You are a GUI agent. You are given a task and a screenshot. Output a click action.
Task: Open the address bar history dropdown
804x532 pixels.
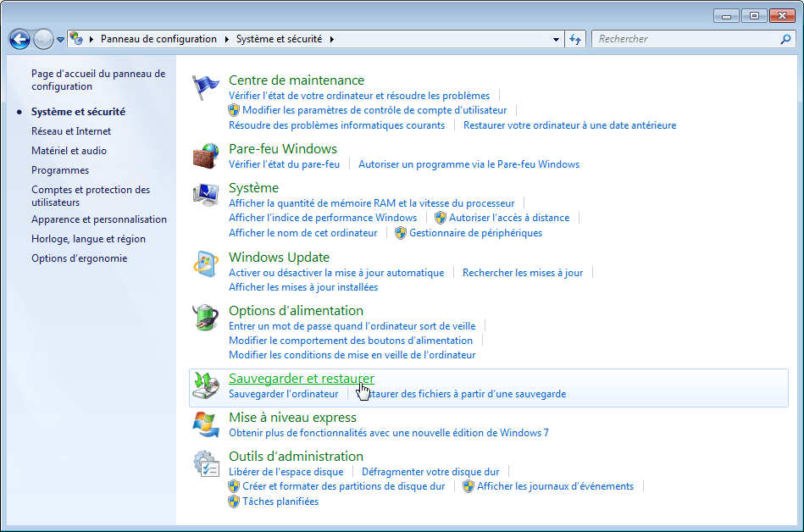click(x=556, y=40)
